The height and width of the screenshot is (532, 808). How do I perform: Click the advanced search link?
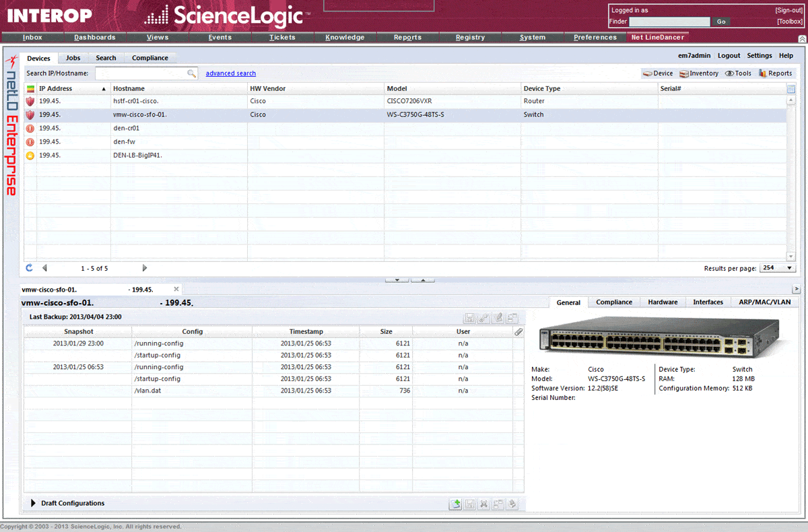pyautogui.click(x=231, y=73)
